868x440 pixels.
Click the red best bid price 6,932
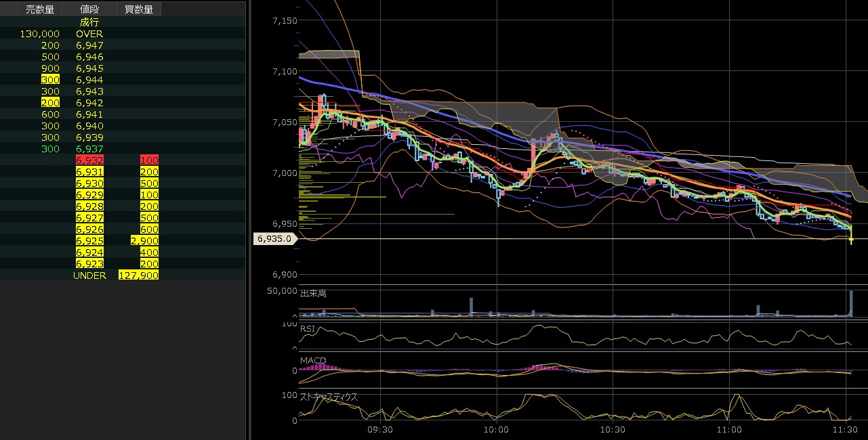pos(89,160)
